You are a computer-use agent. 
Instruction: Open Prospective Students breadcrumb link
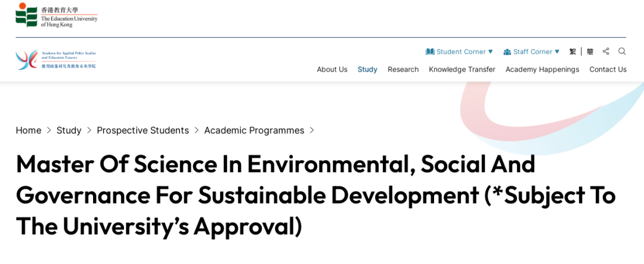tap(143, 130)
